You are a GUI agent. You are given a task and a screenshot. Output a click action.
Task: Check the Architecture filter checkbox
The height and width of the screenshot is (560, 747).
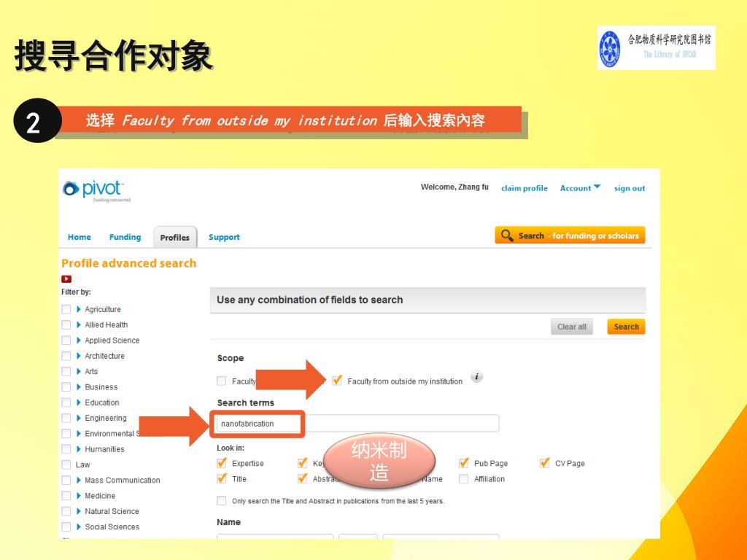point(66,356)
